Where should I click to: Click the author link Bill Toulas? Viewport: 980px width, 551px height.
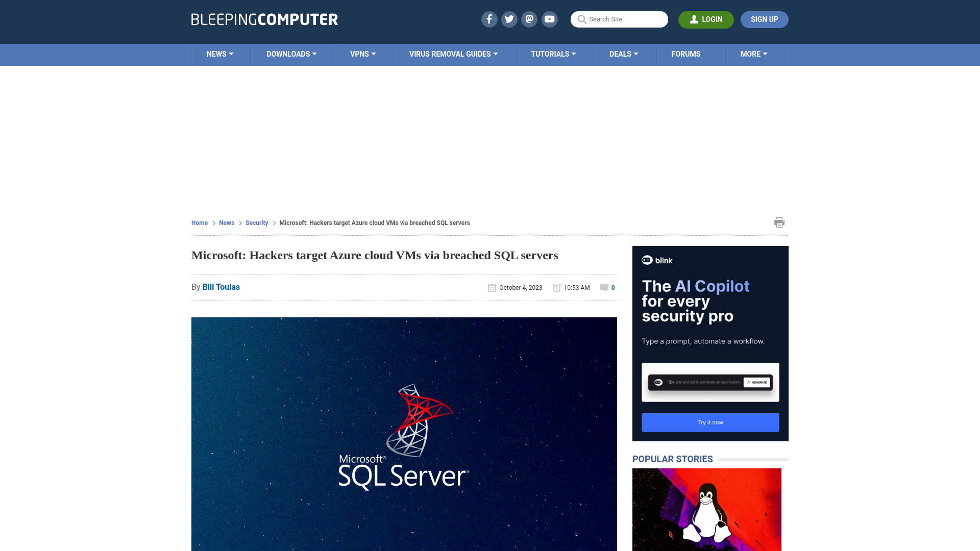pos(221,287)
